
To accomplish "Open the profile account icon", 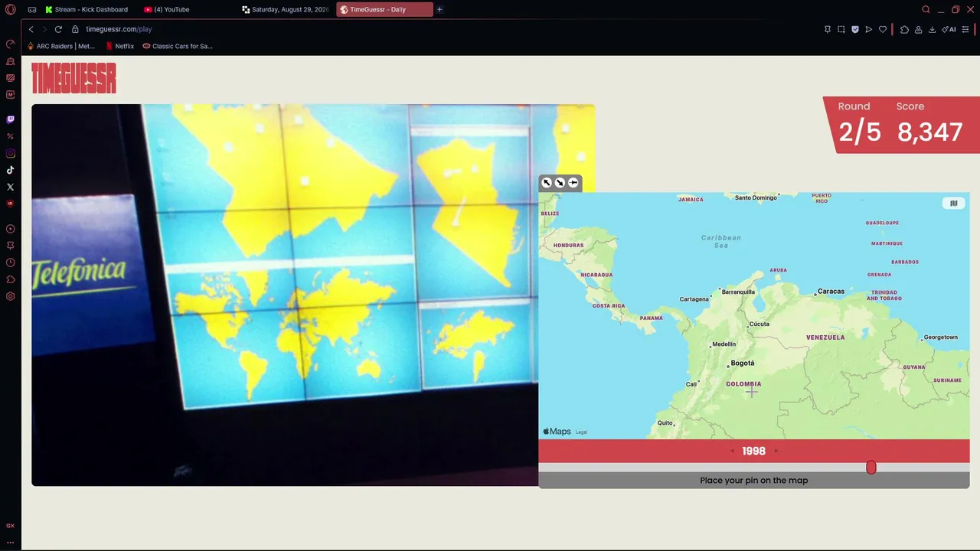I will (x=918, y=29).
